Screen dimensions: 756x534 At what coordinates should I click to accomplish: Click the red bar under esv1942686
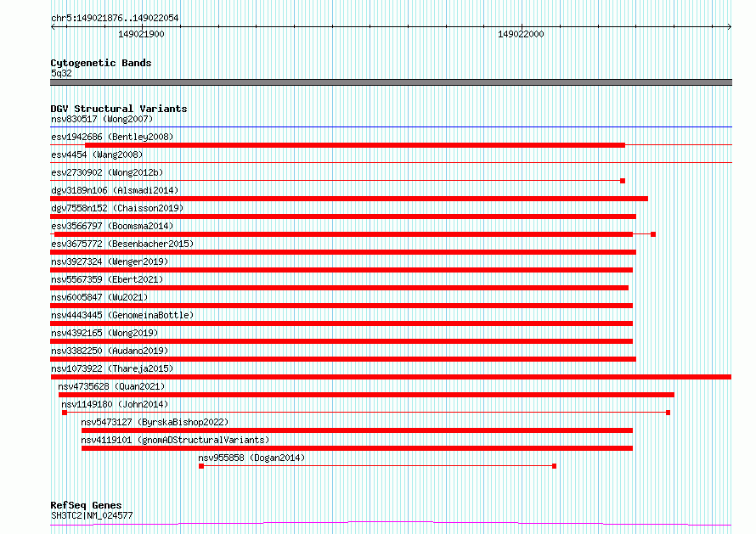[x=355, y=145]
